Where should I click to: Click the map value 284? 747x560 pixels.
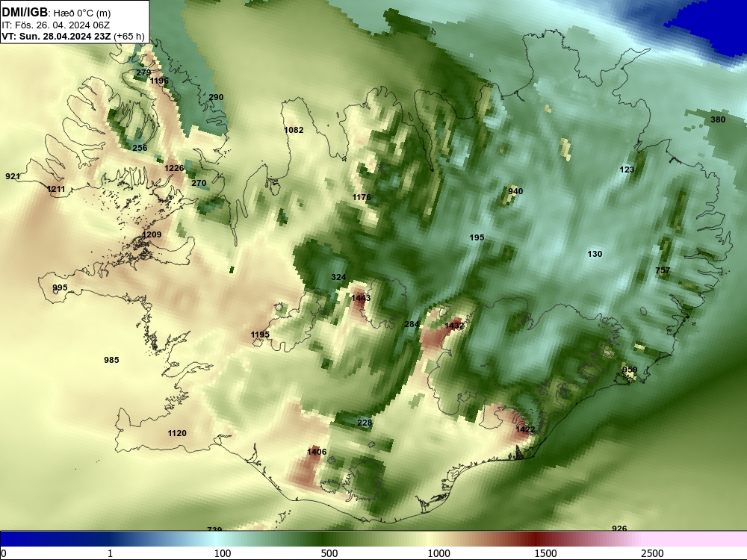click(412, 324)
